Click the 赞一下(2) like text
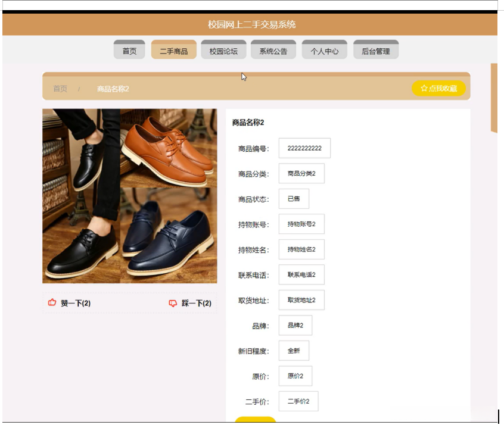Screen dimensions: 504x425 pyautogui.click(x=76, y=303)
